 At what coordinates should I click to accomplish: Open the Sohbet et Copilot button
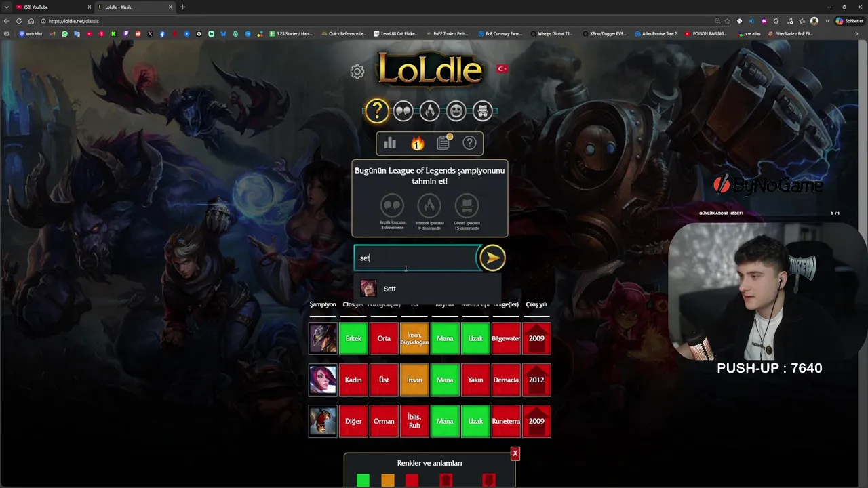coord(850,21)
